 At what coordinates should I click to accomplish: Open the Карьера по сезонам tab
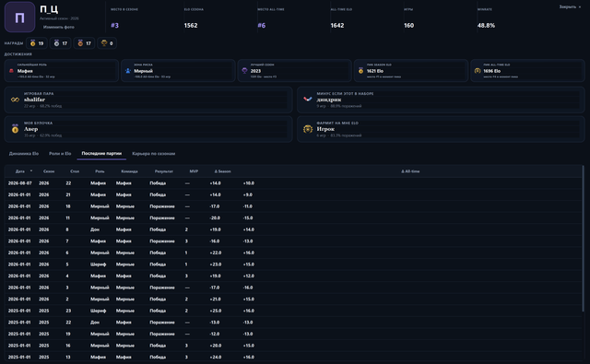154,153
